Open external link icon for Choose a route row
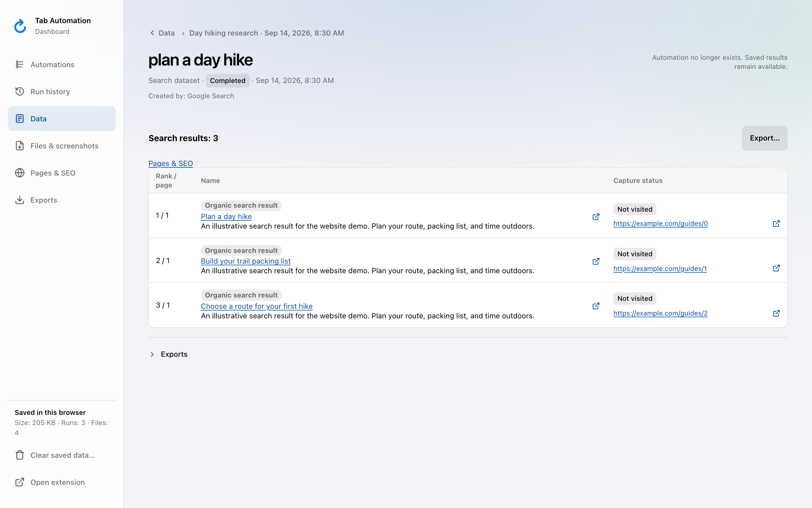Image resolution: width=812 pixels, height=508 pixels. (596, 306)
